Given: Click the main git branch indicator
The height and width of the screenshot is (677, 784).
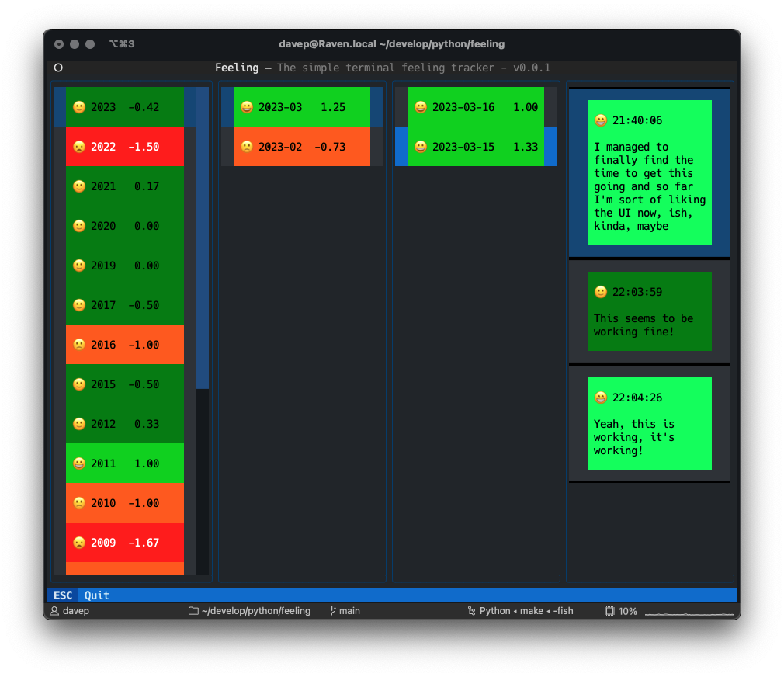Looking at the screenshot, I should click(345, 611).
